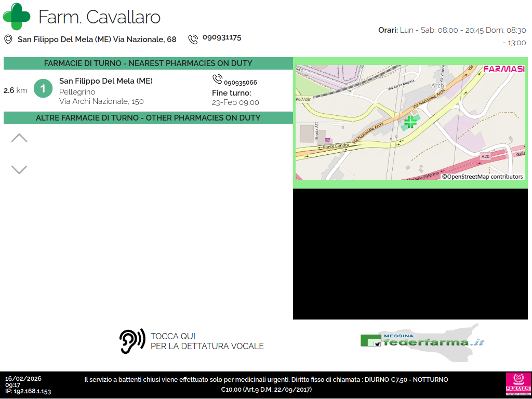Click the FARMASI logo on the map

tap(503, 69)
